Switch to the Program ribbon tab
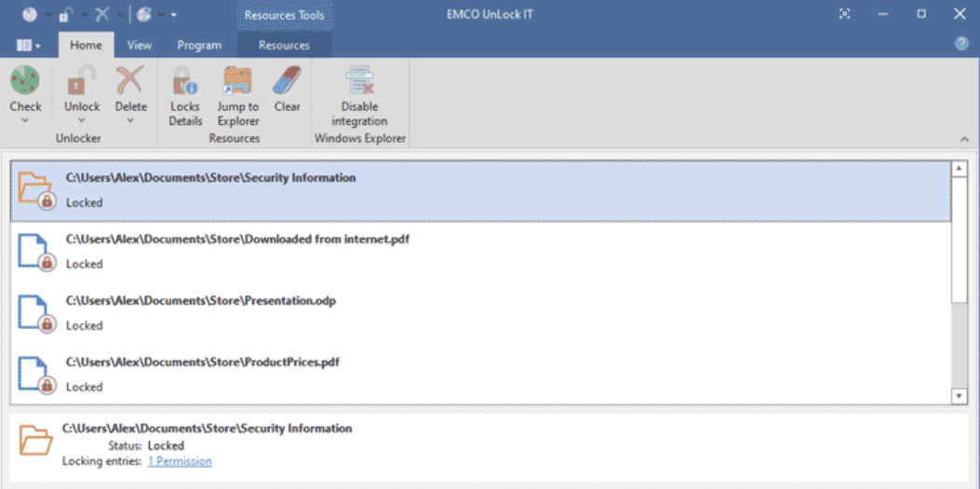This screenshot has height=489, width=980. coord(199,45)
